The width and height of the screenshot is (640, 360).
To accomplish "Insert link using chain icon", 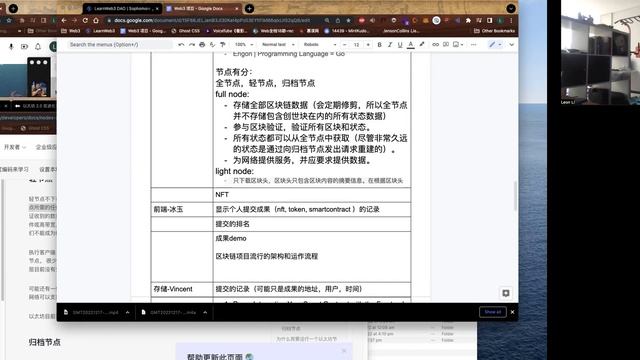I will pos(436,44).
